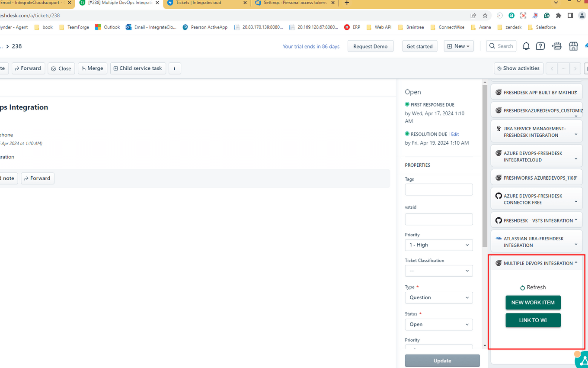
Task: Click Edit link next to Resolution Due
Action: [x=455, y=134]
